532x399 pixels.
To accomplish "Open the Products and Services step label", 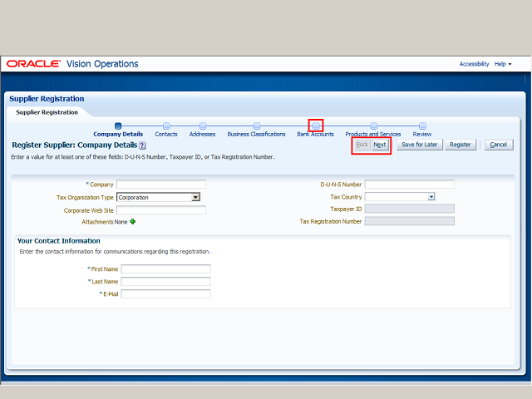I will point(373,134).
